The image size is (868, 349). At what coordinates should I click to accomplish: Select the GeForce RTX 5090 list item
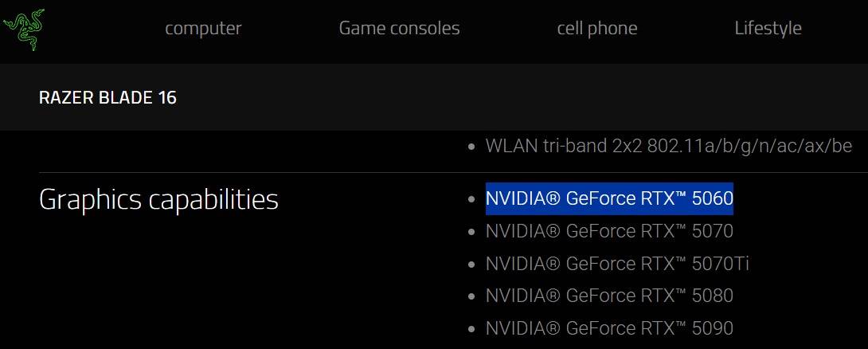(609, 327)
